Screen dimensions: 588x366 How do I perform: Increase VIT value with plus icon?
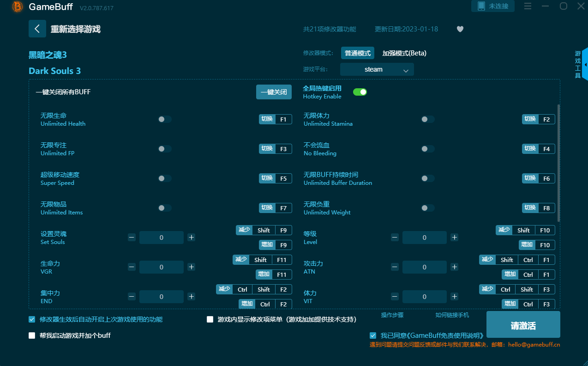tap(455, 297)
